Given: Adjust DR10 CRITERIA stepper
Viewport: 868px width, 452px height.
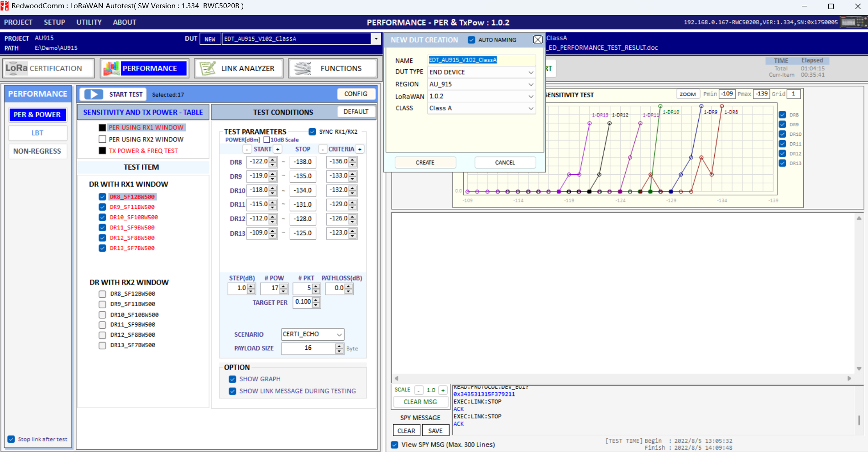Looking at the screenshot, I should [353, 190].
